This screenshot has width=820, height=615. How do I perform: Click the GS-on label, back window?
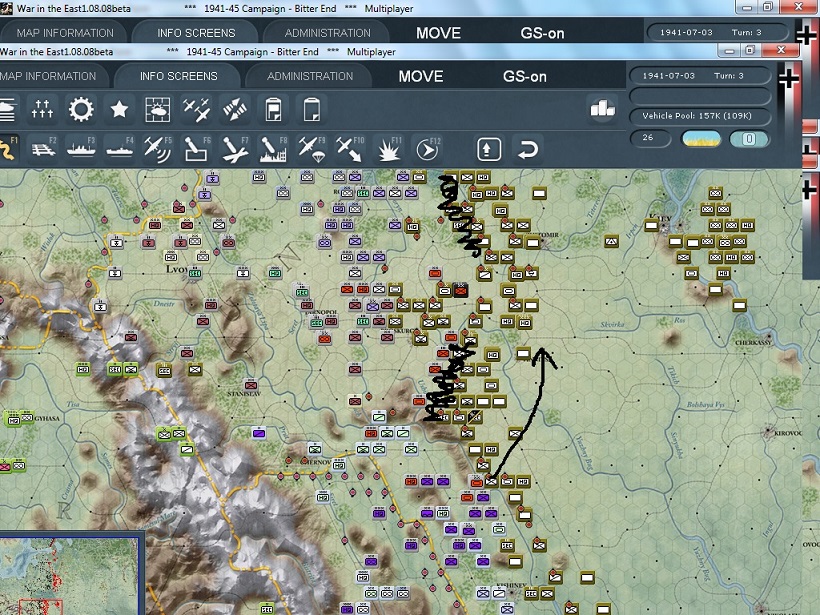pyautogui.click(x=542, y=33)
